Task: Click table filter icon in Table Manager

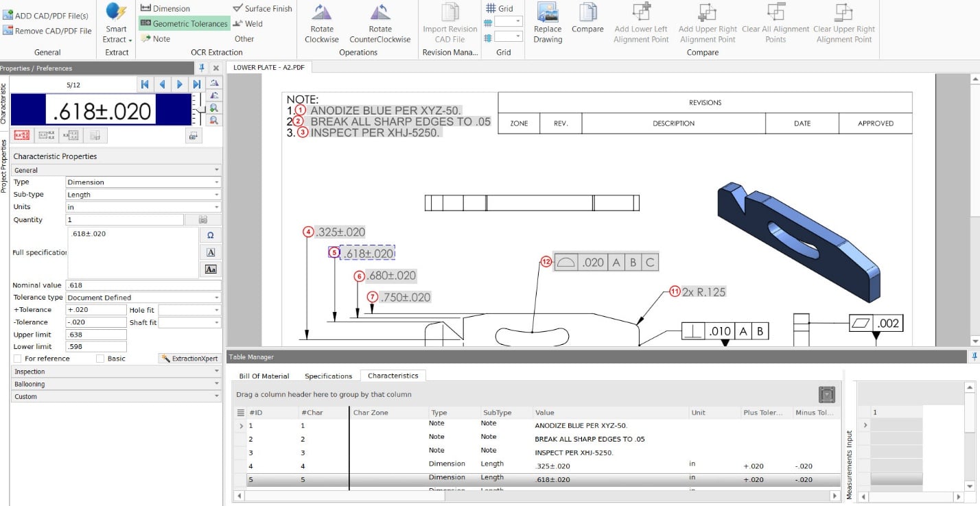Action: point(827,394)
